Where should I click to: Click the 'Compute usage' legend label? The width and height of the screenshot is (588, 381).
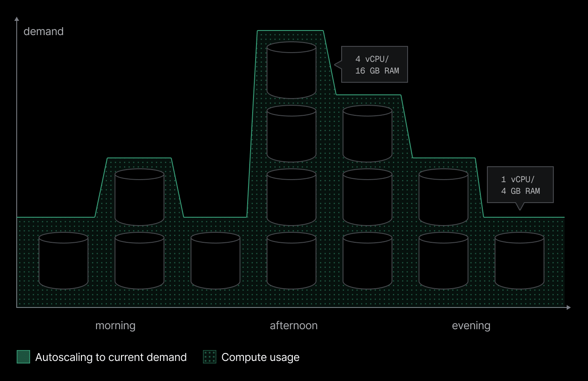(261, 357)
